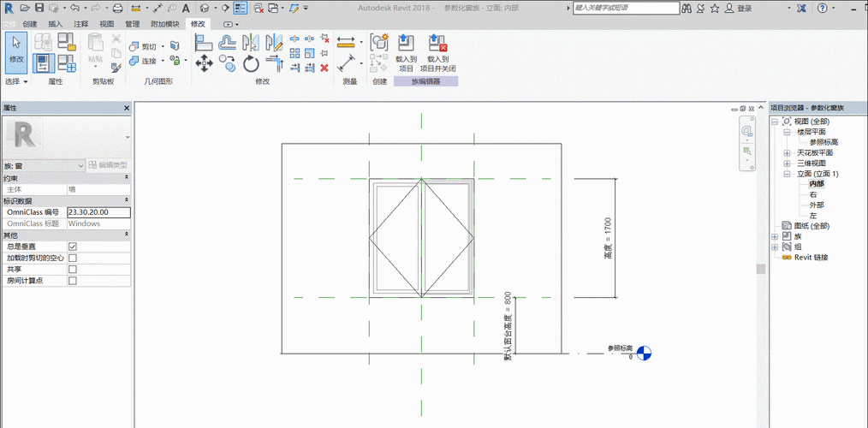Expand the 三维视图 tree node
The image size is (868, 428).
[x=787, y=163]
